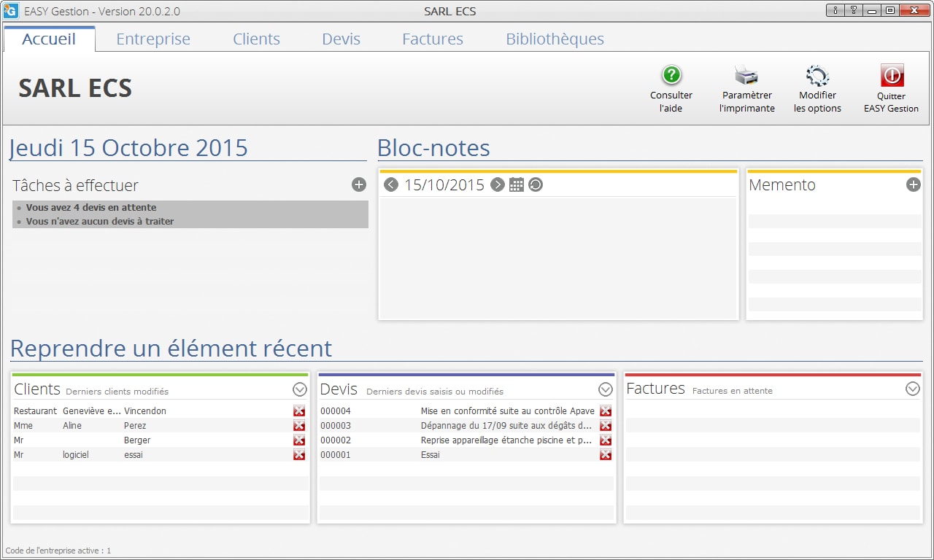Reset Bloc-notes date with refresh icon
The image size is (934, 560).
536,184
